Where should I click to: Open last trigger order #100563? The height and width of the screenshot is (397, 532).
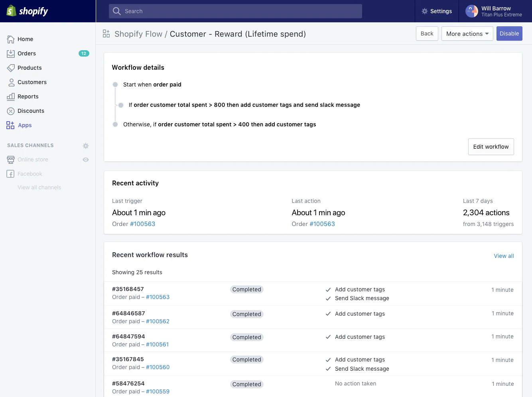142,224
